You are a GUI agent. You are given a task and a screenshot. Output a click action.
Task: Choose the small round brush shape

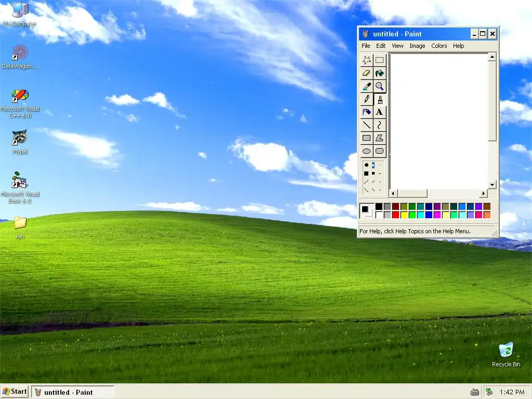coord(380,165)
